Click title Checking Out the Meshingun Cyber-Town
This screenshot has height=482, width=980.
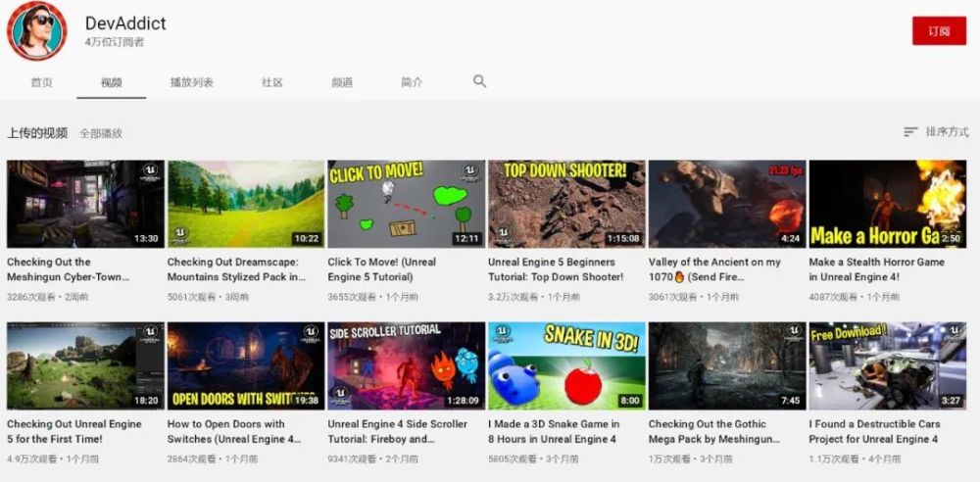coord(69,269)
